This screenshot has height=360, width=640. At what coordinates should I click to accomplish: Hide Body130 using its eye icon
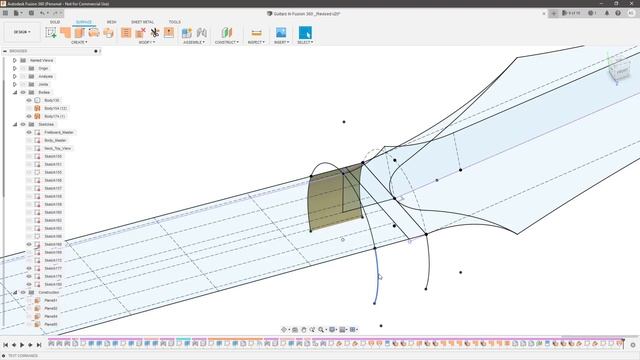pos(29,100)
